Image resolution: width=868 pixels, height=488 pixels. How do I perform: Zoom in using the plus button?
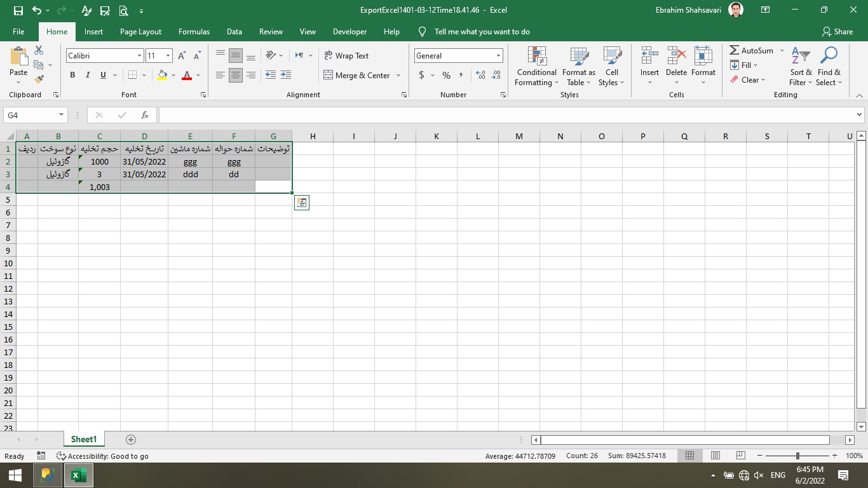(836, 456)
